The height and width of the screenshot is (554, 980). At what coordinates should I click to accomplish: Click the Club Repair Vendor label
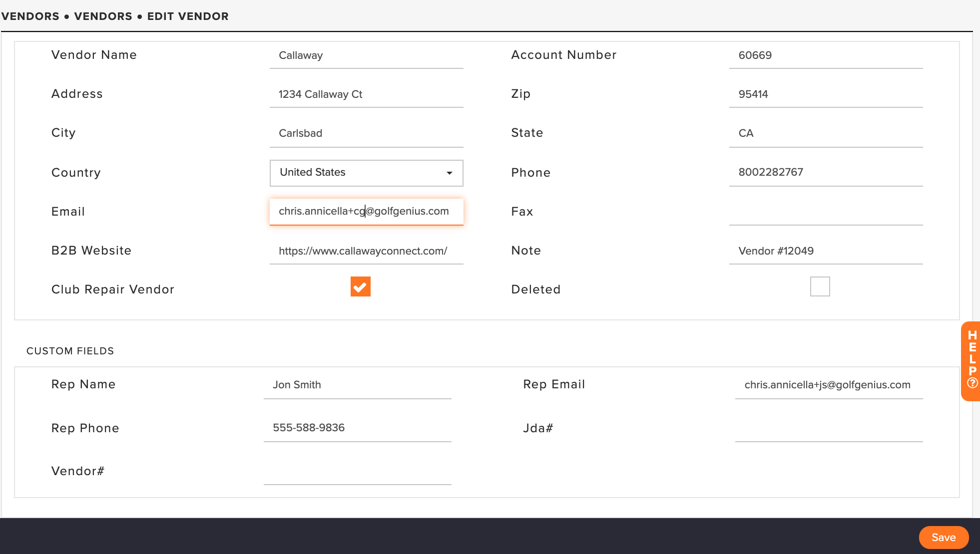(112, 289)
